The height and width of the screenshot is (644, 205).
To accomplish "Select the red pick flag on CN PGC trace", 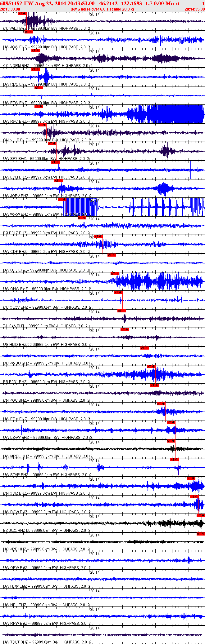I will [155, 385].
